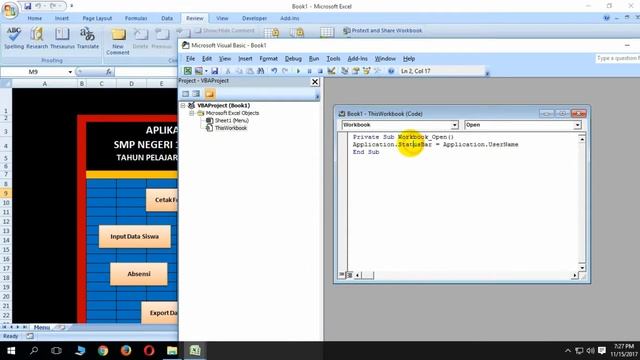Click Spelling in Excel Review ribbon
This screenshot has width=640, height=360.
(x=14, y=38)
